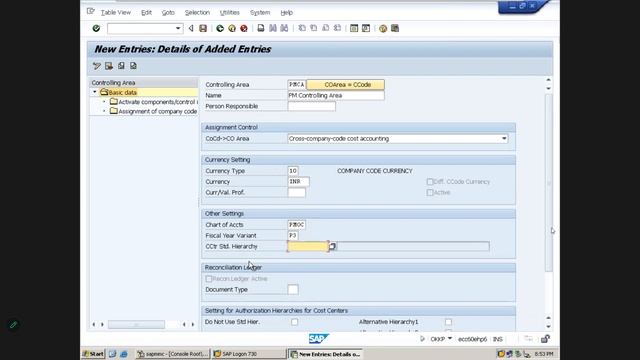Click the CCtr Std. Hierarchy input field

click(x=308, y=246)
